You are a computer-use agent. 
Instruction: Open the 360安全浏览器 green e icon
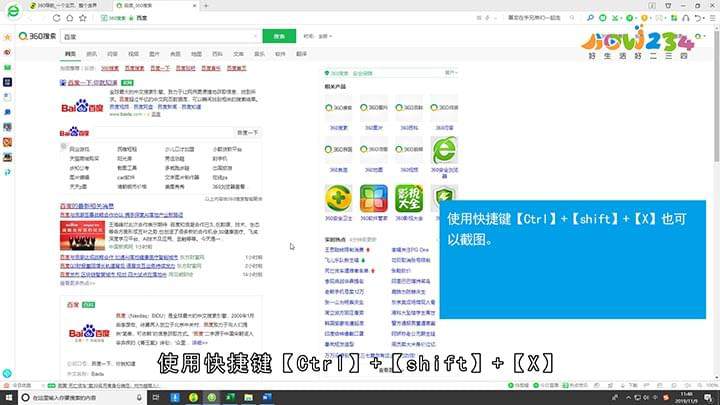pos(444,150)
